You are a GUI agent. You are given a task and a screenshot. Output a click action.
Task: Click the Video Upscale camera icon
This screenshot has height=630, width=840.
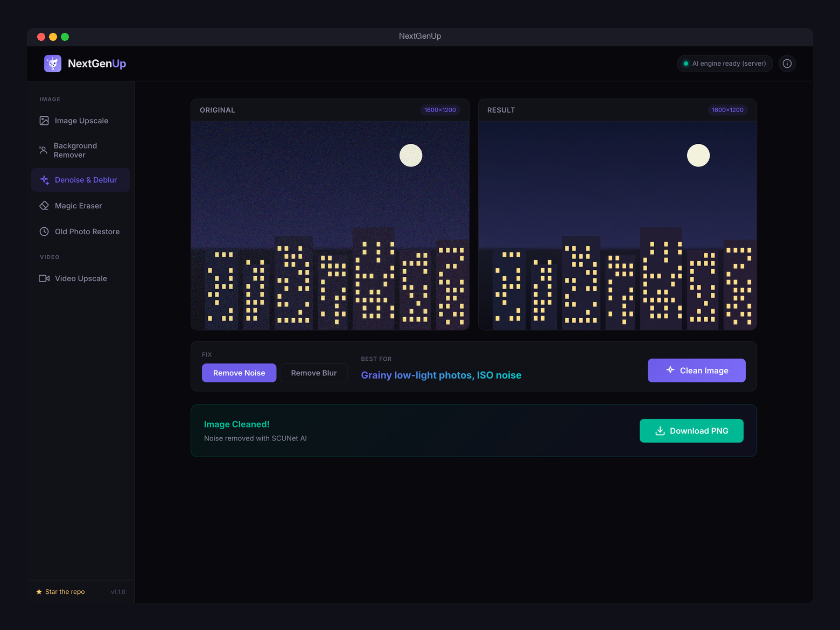pyautogui.click(x=44, y=278)
